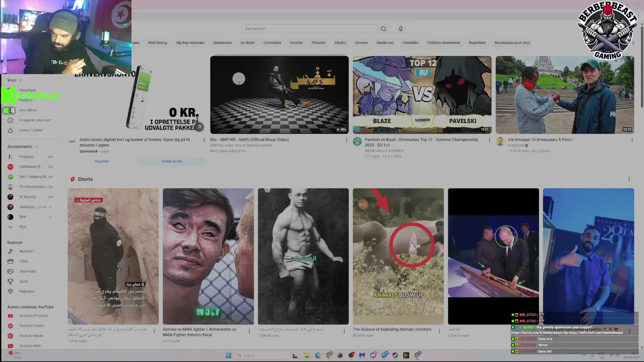Select the Soumission filter chip

pyautogui.click(x=222, y=43)
